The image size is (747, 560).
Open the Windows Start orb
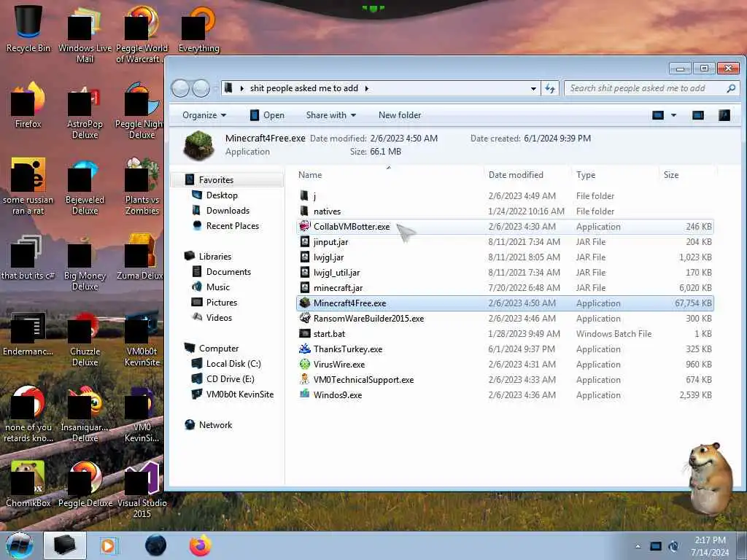point(20,545)
